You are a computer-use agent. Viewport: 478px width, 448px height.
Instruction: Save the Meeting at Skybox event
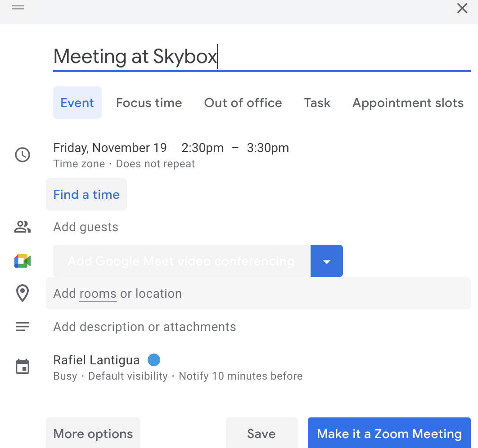262,433
